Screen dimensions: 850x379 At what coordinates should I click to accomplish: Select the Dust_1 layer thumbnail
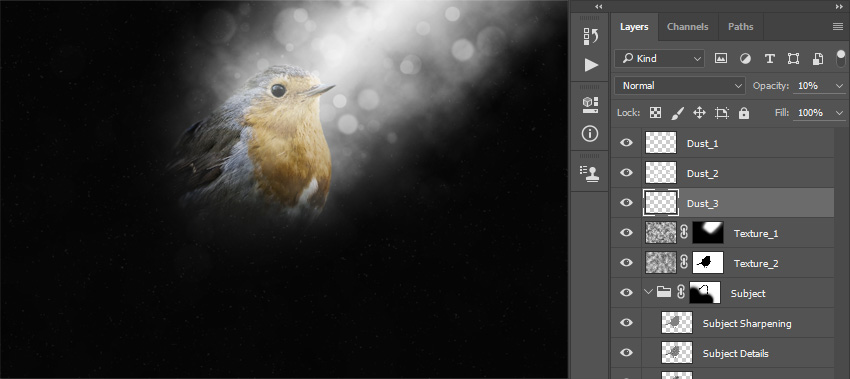(x=661, y=143)
